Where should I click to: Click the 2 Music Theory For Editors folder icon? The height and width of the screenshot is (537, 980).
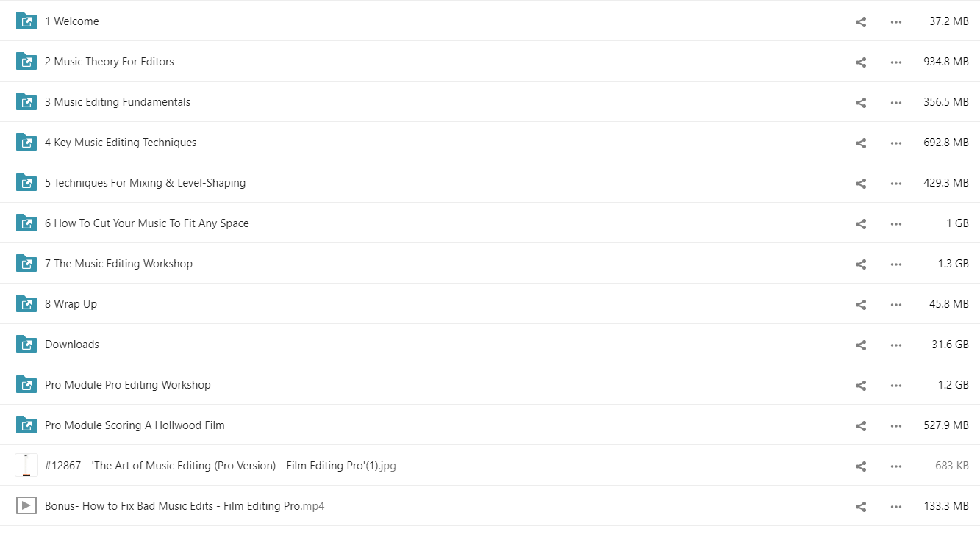(x=26, y=62)
